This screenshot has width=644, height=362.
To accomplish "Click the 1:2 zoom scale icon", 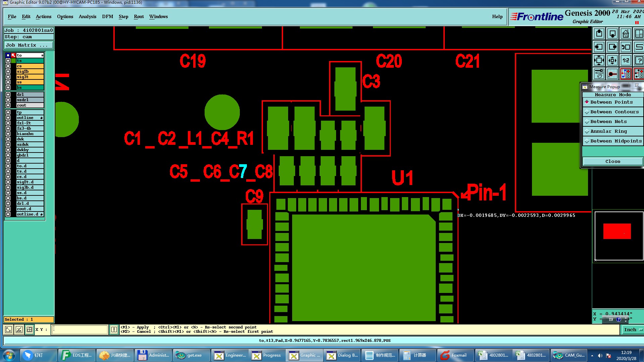I will [x=626, y=61].
